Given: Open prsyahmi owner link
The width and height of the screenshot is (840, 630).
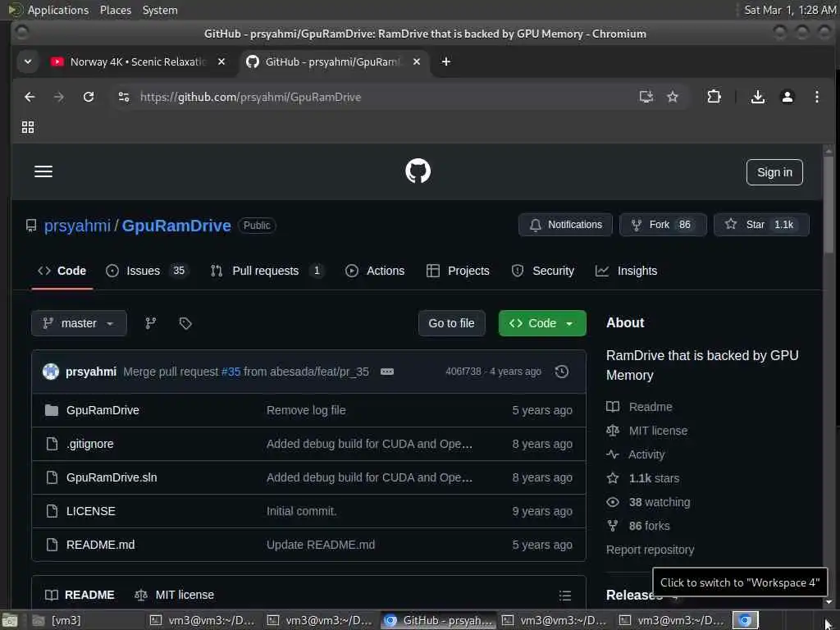Looking at the screenshot, I should tap(77, 226).
